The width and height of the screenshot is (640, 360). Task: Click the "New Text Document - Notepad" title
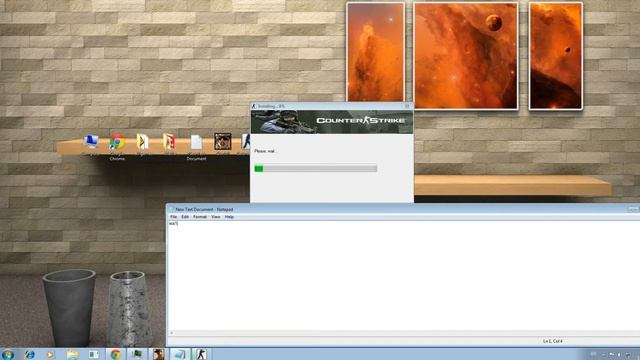[x=204, y=209]
